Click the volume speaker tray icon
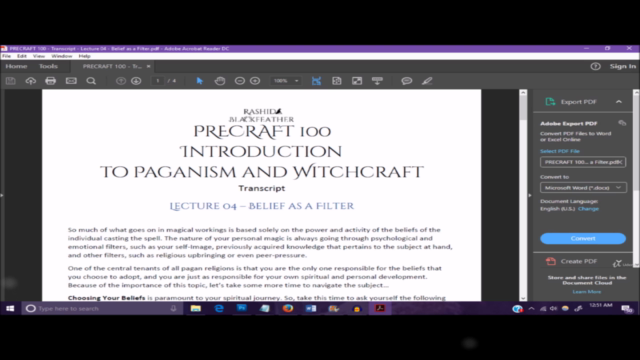Viewport: 640px width, 360px height. pos(553,309)
